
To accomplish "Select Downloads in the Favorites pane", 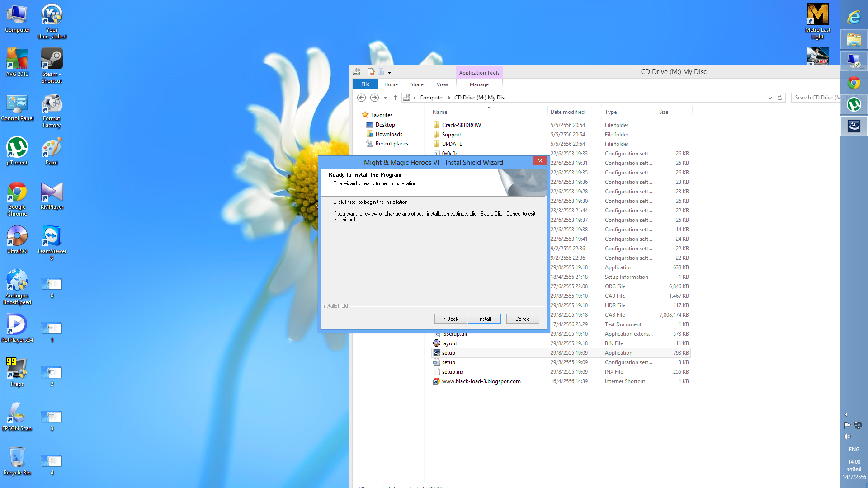I will point(388,134).
